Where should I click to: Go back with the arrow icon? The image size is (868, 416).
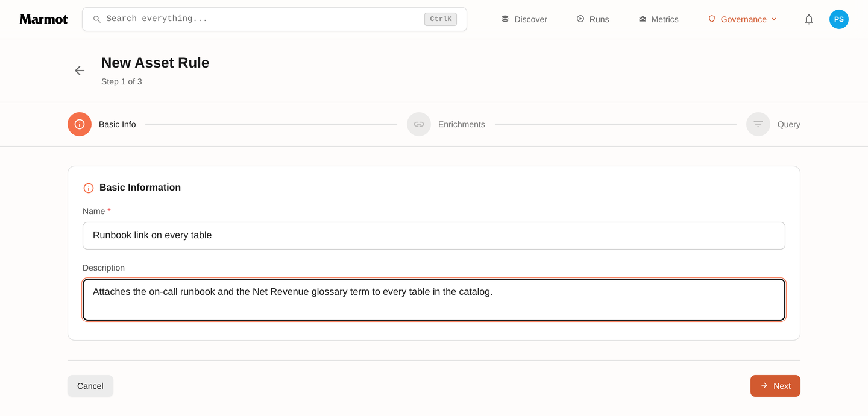80,71
